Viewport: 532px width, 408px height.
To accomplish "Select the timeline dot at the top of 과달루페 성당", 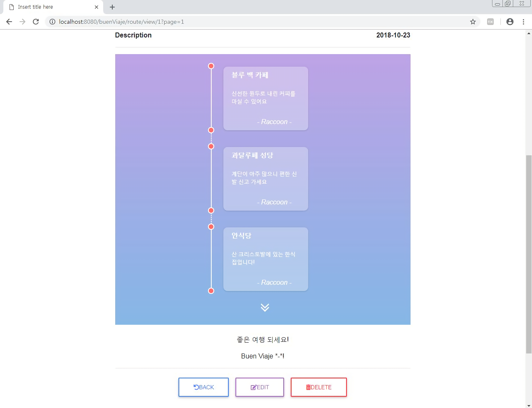I will 211,147.
